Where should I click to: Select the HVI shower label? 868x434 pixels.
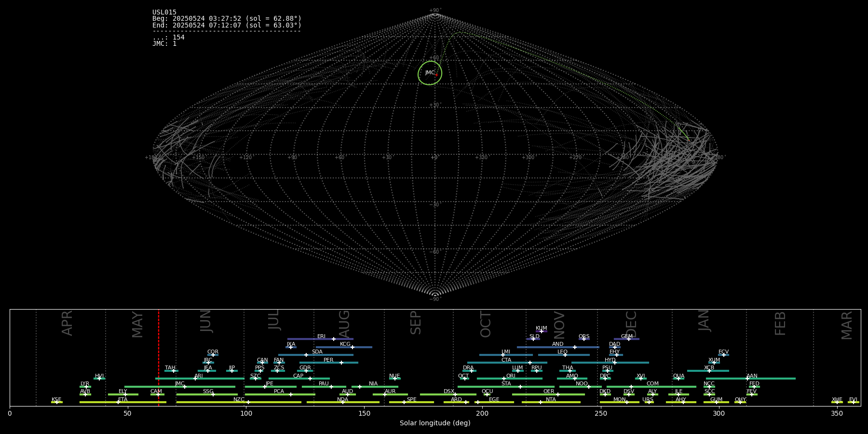99,376
